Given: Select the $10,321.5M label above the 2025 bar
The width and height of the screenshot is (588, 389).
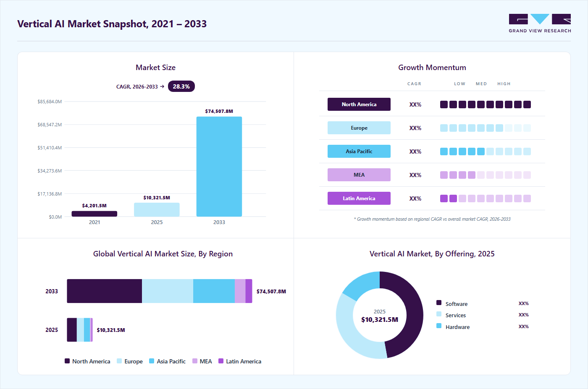Looking at the screenshot, I should 157,198.
